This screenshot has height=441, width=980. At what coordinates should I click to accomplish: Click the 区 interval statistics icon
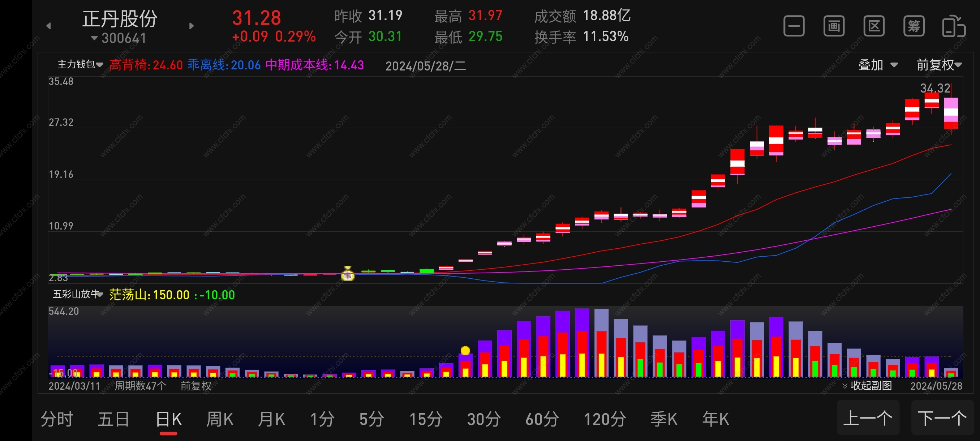(873, 26)
